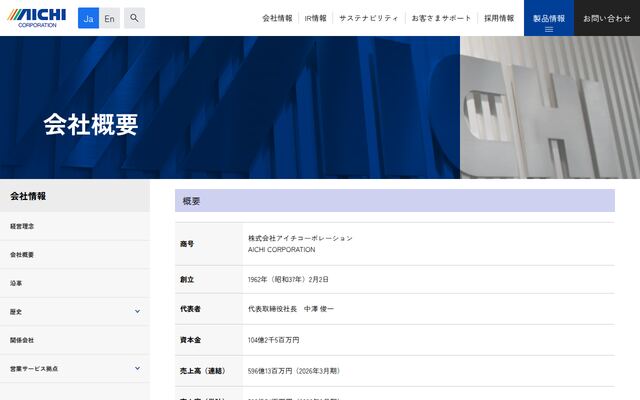Image resolution: width=640 pixels, height=400 pixels.
Task: Click the お問い合わせ contact button
Action: pyautogui.click(x=607, y=18)
